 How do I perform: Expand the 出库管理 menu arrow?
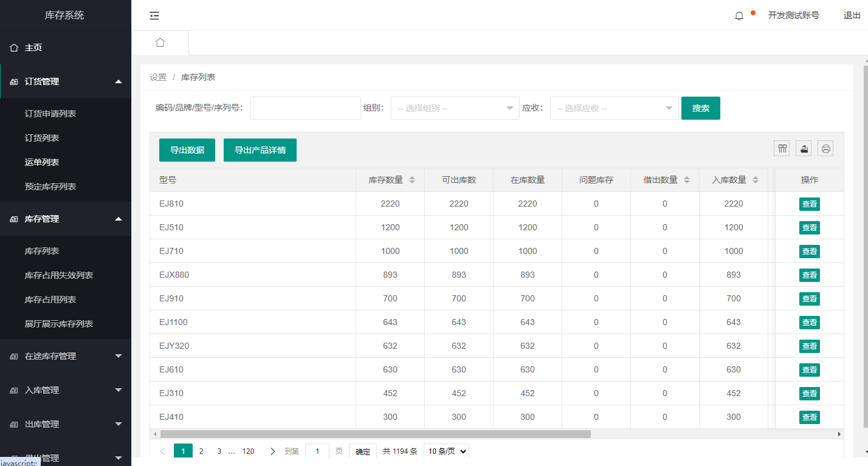coord(119,424)
